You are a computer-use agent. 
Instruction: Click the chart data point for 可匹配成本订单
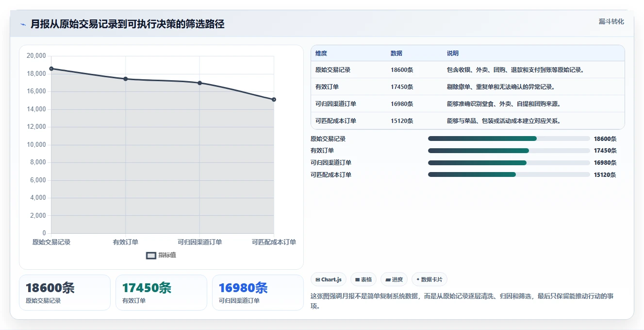coord(274,100)
